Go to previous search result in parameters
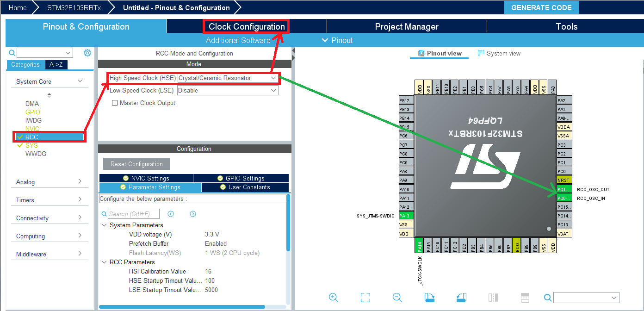 click(171, 214)
